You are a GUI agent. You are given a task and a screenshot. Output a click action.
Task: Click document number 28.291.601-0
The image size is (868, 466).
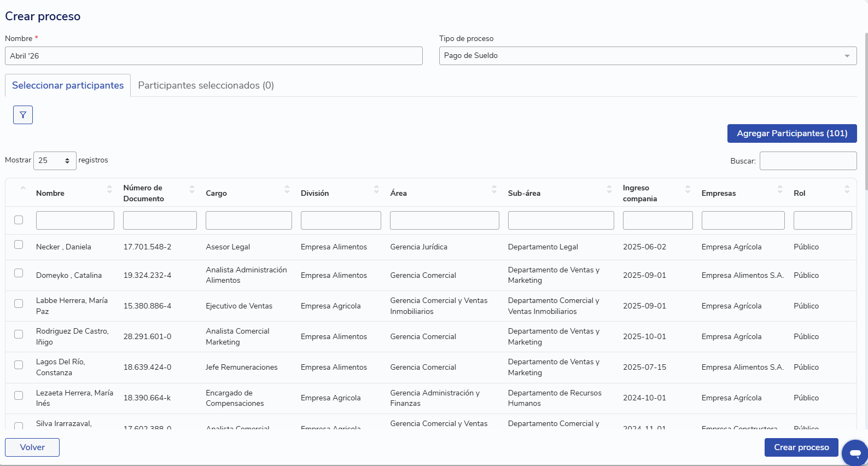point(147,337)
